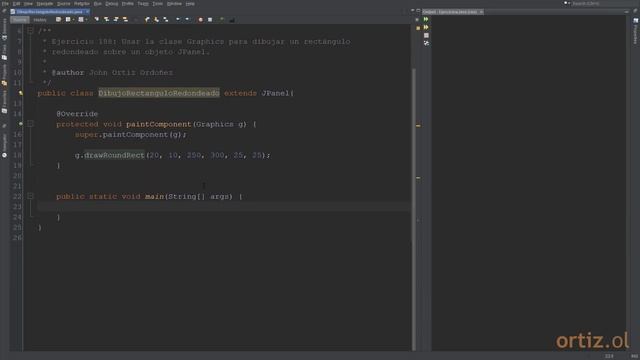The height and width of the screenshot is (360, 640).
Task: Click the class name DibujoRectanguloRedondeado
Action: coord(159,93)
